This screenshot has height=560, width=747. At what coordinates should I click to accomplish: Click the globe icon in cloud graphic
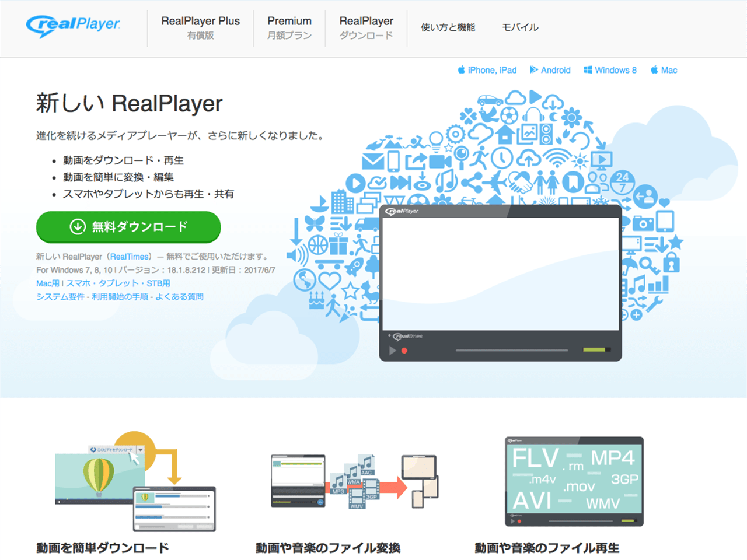[305, 280]
